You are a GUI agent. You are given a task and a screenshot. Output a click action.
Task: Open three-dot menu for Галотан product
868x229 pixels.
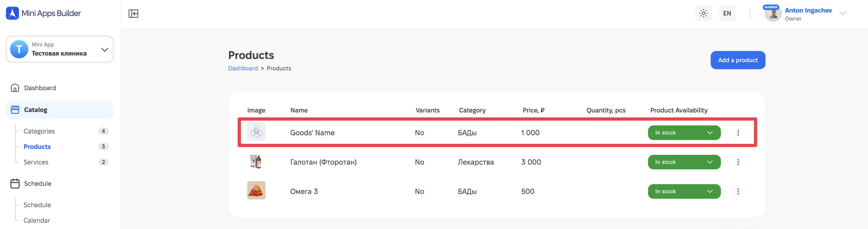(x=738, y=162)
